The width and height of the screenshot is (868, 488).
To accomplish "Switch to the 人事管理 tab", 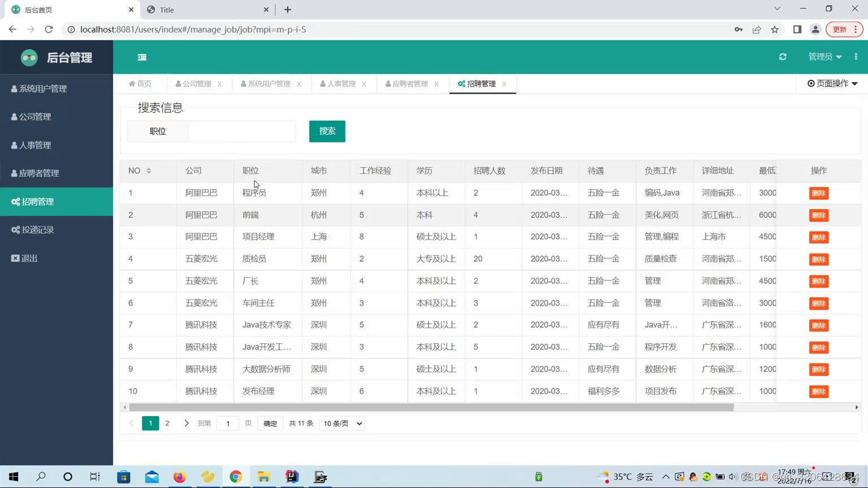I will point(337,84).
